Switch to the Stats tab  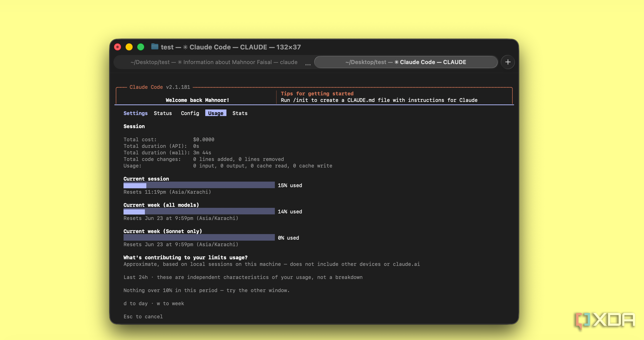240,113
